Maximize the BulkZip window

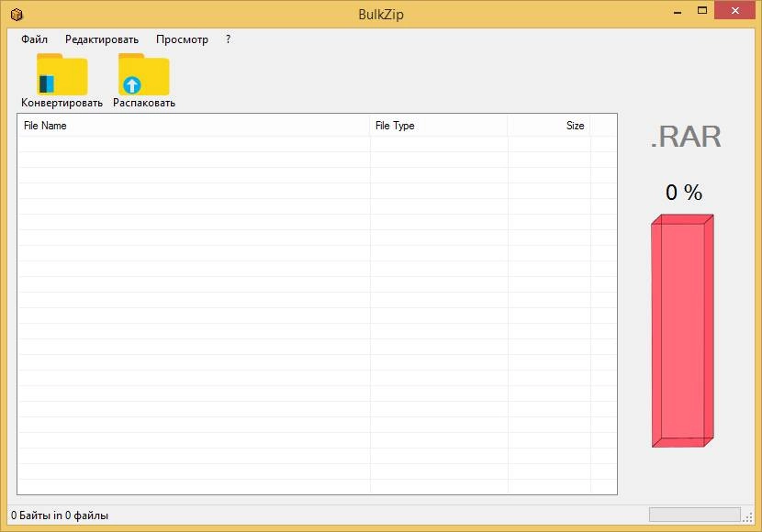click(701, 11)
